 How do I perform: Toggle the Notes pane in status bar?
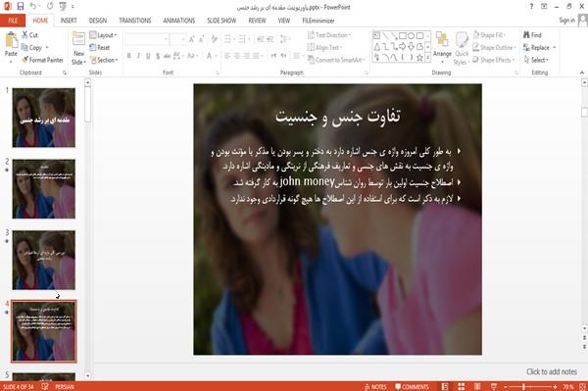[x=375, y=387]
